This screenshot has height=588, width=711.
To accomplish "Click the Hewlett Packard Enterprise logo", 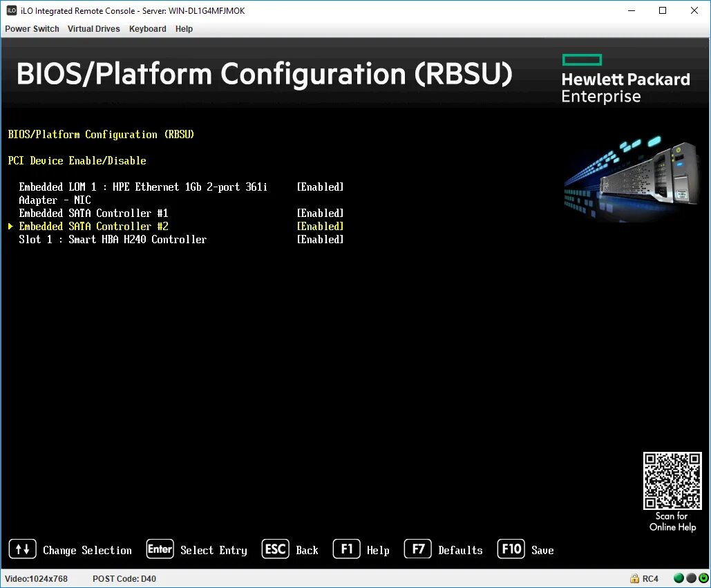I will tap(625, 79).
